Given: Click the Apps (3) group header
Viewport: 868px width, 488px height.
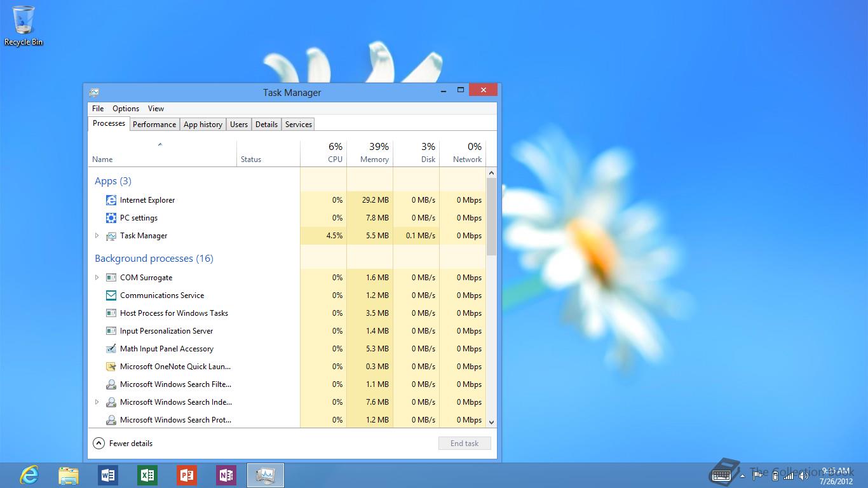Looking at the screenshot, I should 113,181.
